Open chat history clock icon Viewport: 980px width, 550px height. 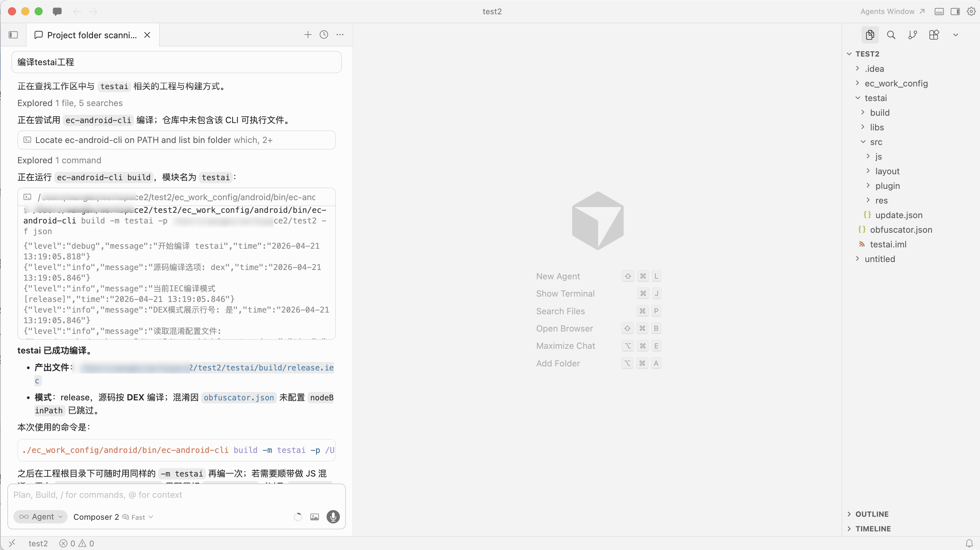point(324,35)
